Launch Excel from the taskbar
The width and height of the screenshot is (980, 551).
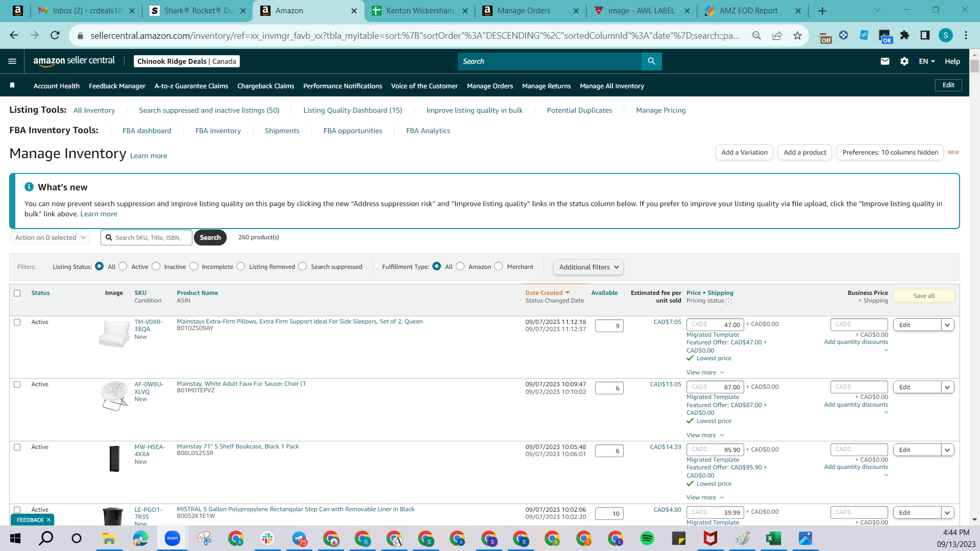point(774,538)
